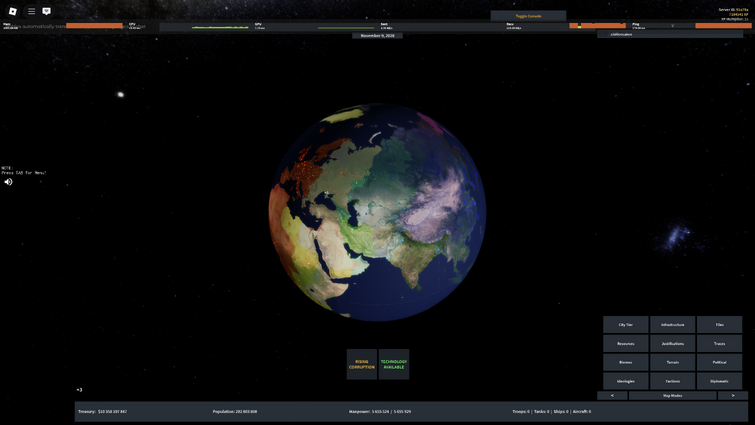Switch to Terrain map mode
Screen dimensions: 755x425
pyautogui.click(x=673, y=362)
